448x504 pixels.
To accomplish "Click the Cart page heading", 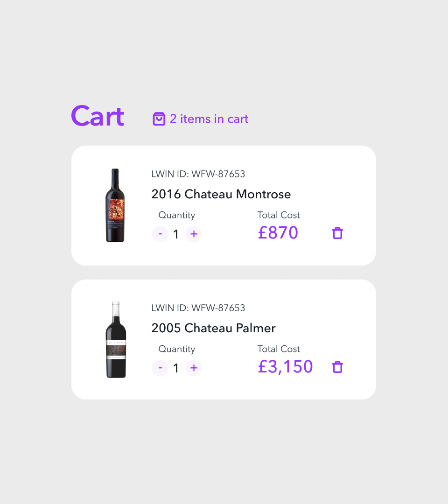I will pos(98,116).
